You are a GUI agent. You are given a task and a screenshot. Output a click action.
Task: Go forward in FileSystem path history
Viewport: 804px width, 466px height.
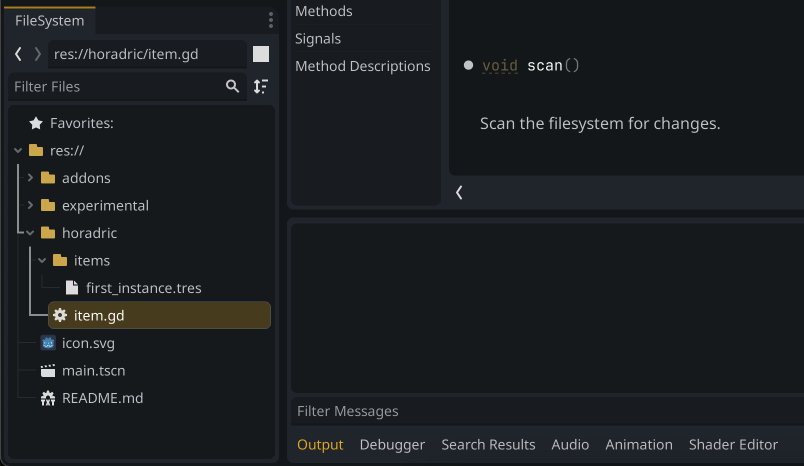pos(37,54)
